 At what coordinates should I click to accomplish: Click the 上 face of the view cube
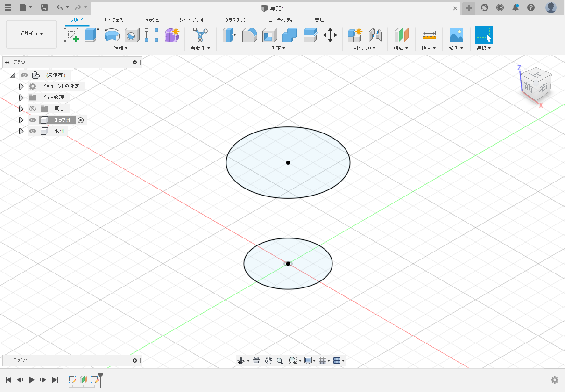click(x=537, y=75)
